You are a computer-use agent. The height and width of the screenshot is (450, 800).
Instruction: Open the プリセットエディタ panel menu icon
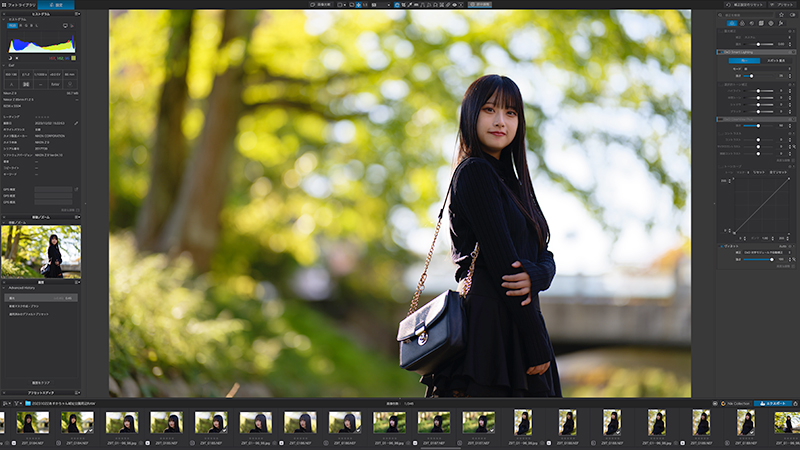78,393
